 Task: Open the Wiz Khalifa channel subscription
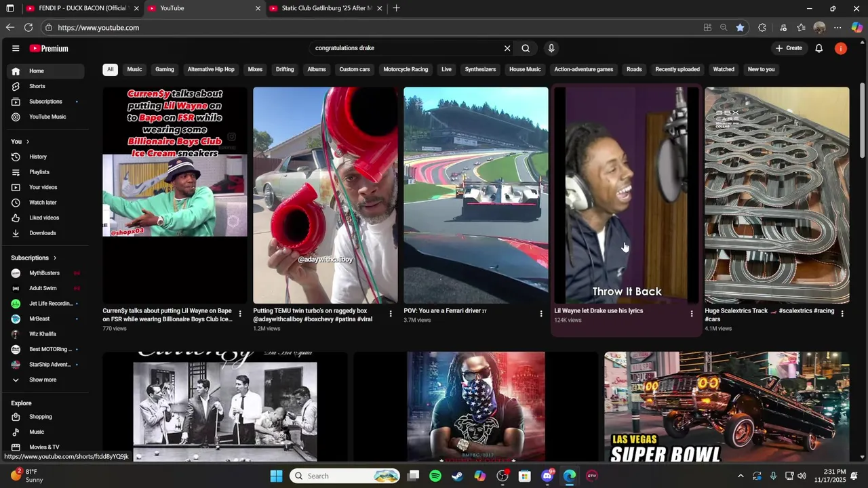pyautogui.click(x=44, y=334)
